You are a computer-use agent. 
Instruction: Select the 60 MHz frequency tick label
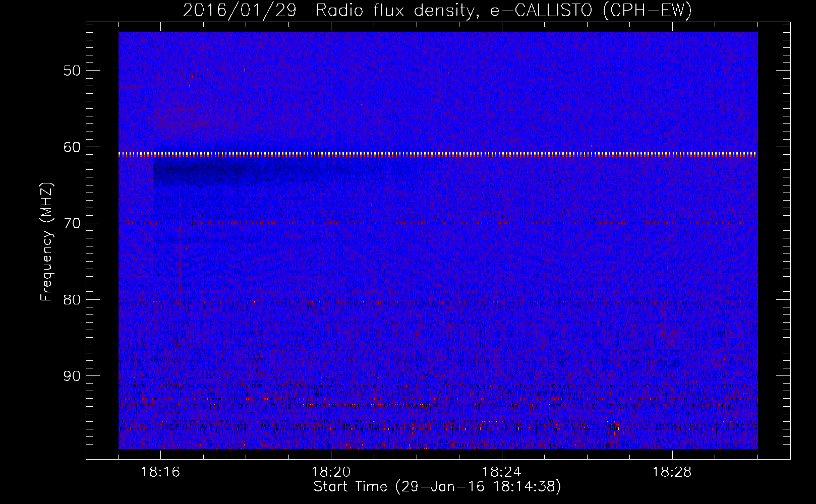pyautogui.click(x=72, y=147)
